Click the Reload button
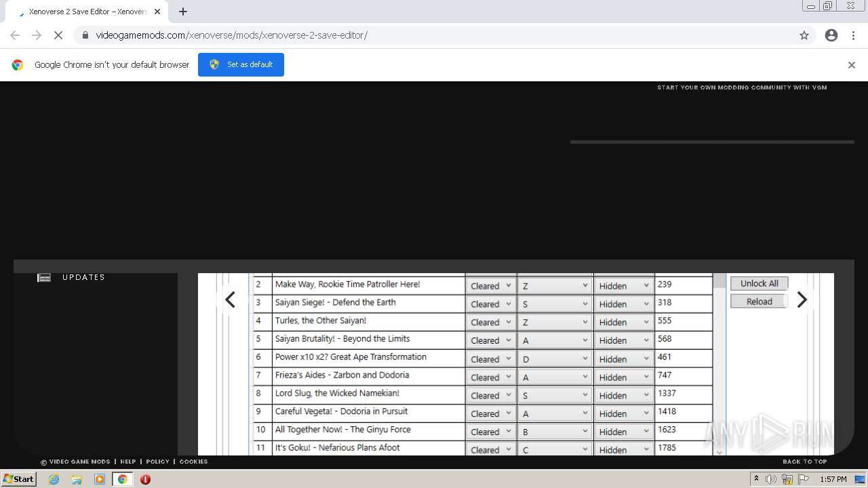 click(759, 302)
